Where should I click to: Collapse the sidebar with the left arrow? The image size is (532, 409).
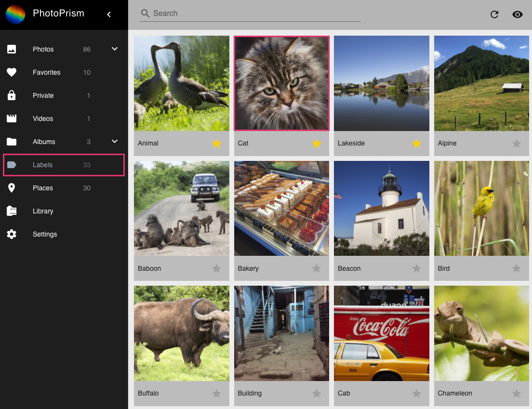tap(109, 14)
